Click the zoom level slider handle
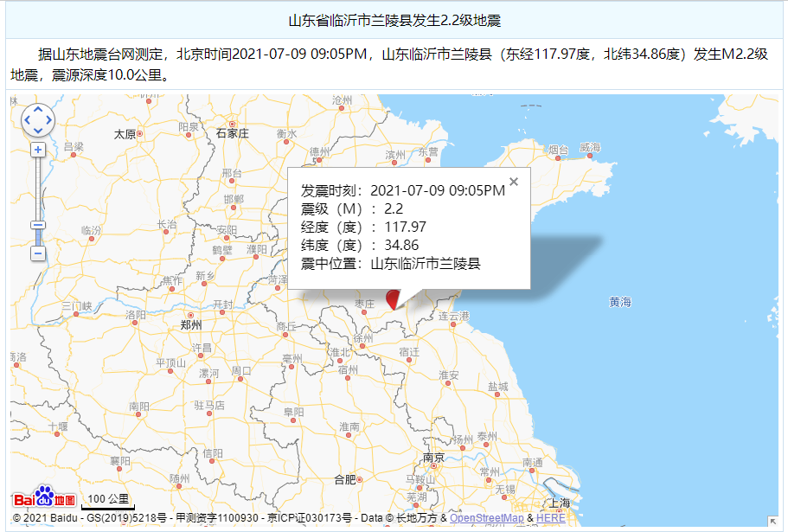 [38, 225]
